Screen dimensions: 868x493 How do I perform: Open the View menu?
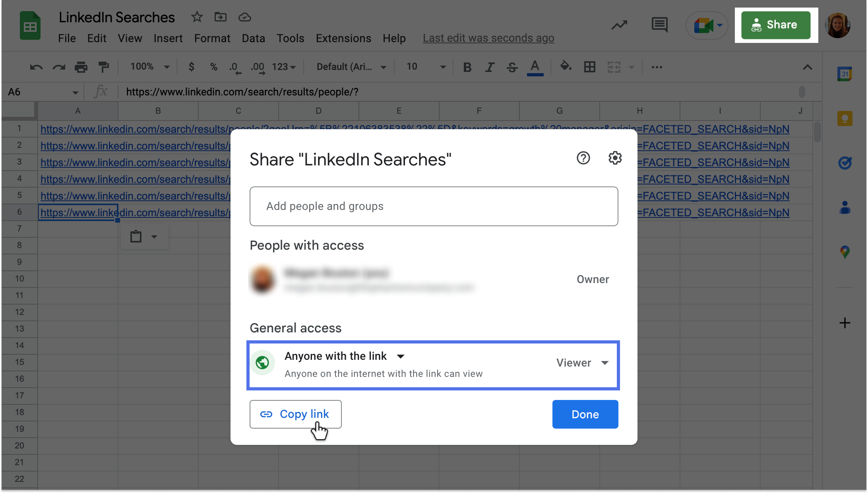[130, 38]
